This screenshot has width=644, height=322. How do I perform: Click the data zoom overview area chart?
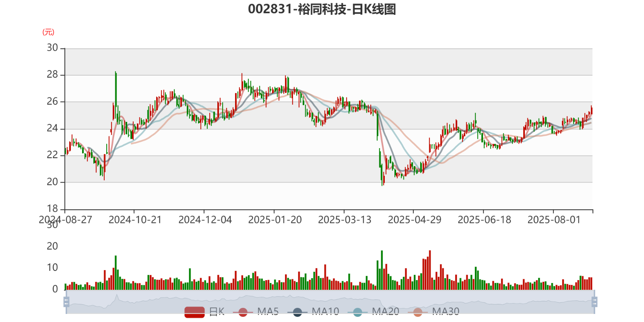(x=330, y=302)
